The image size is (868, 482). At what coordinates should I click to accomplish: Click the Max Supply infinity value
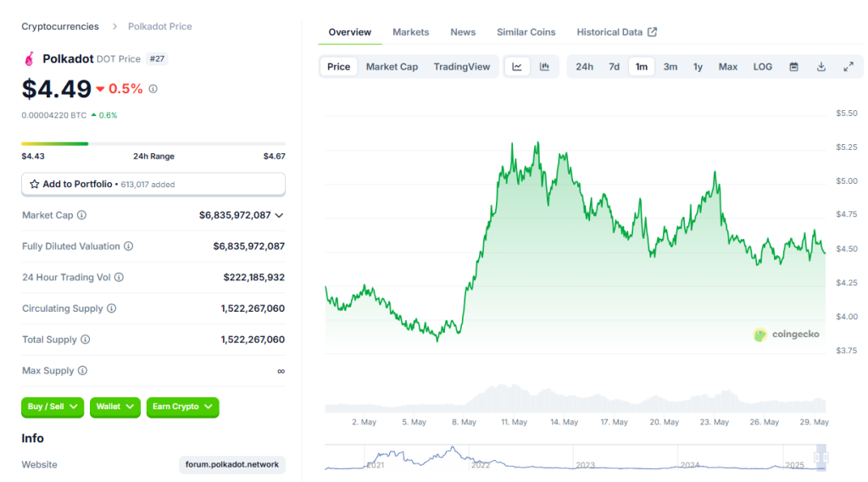coord(281,371)
